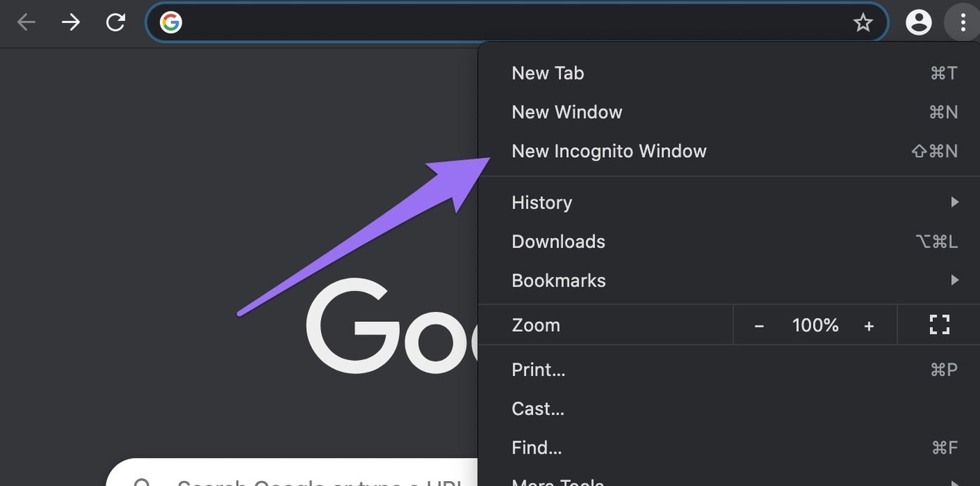Open the profile avatar menu
980x486 pixels.
(918, 23)
